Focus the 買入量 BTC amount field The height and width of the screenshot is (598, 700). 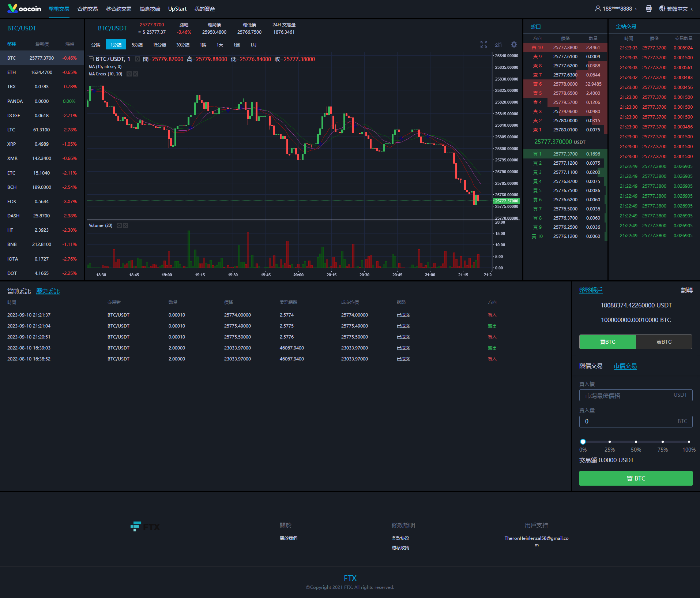629,422
